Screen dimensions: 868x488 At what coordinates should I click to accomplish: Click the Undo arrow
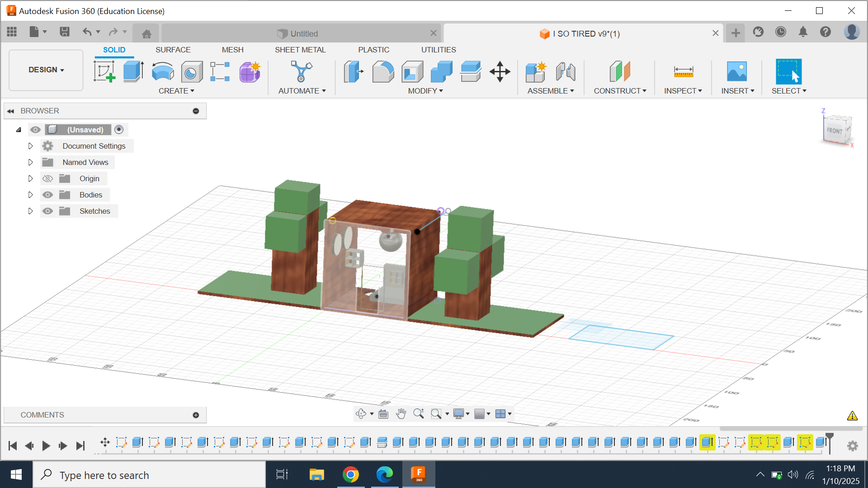(87, 32)
